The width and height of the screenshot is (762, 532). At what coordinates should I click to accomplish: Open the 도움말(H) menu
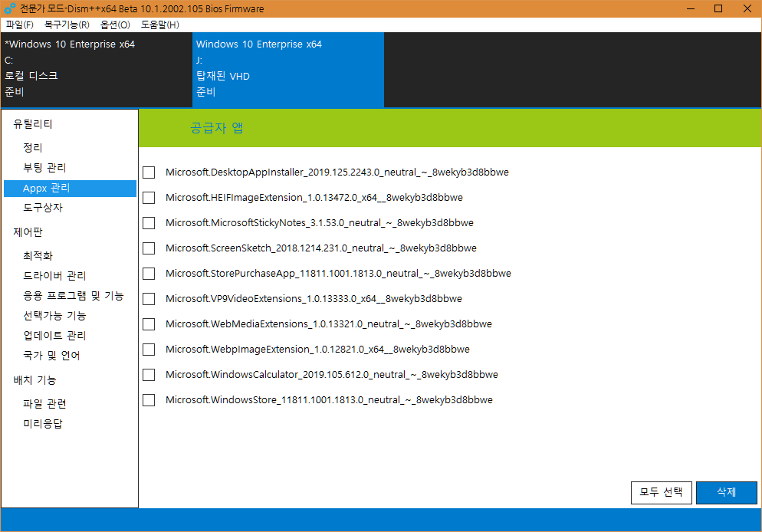pos(160,25)
